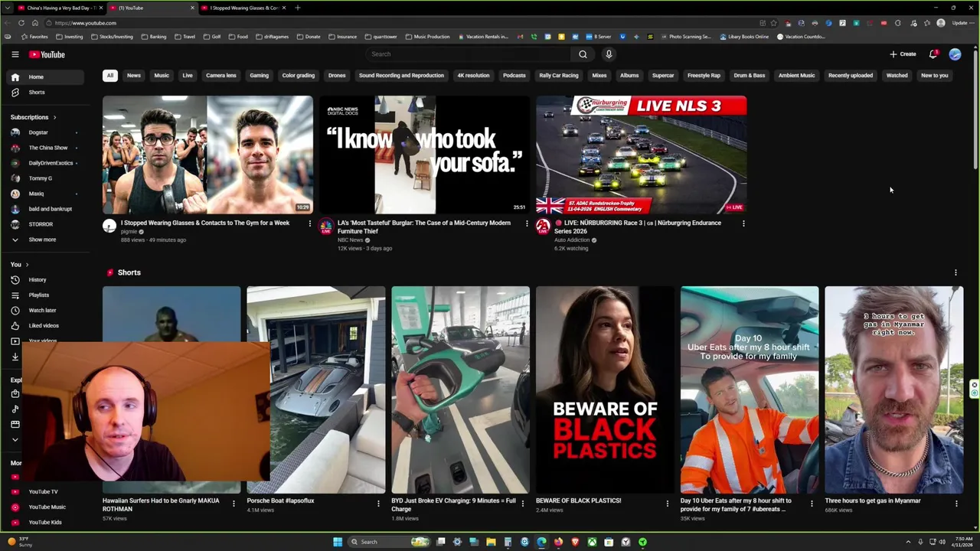Open options for the NBC sofa burglar video
The image size is (980, 551).
527,223
